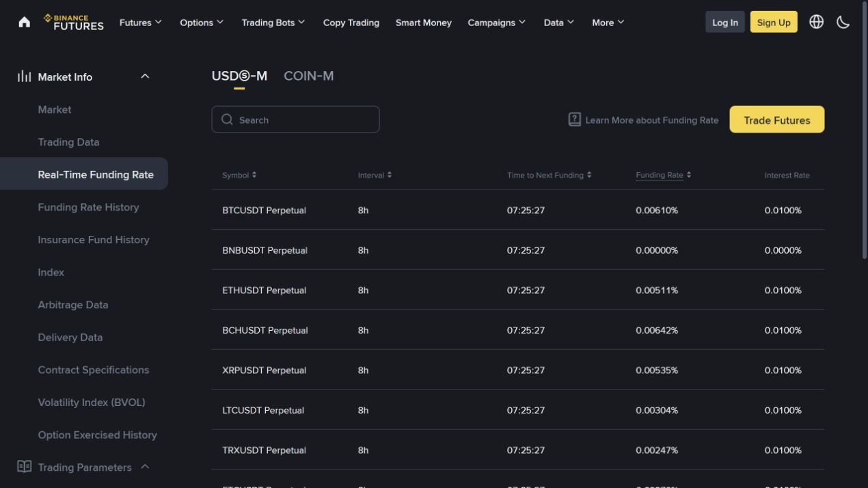Open LTCUSDT Perpetual row
The image size is (868, 488).
(x=517, y=410)
